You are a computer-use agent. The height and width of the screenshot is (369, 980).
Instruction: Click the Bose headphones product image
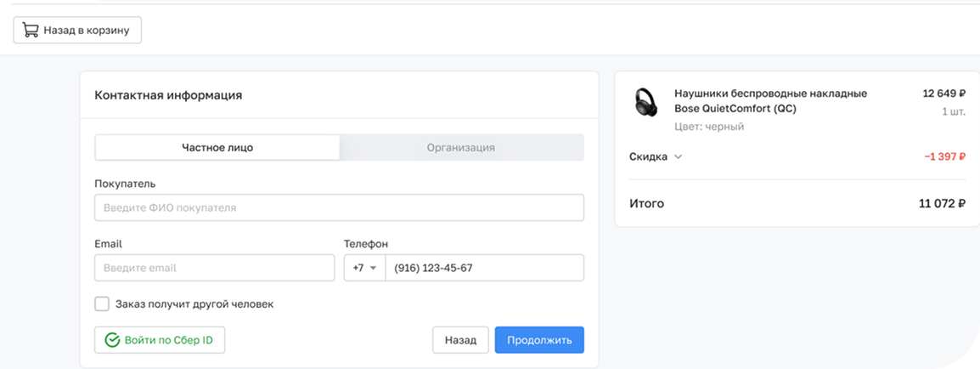click(645, 103)
